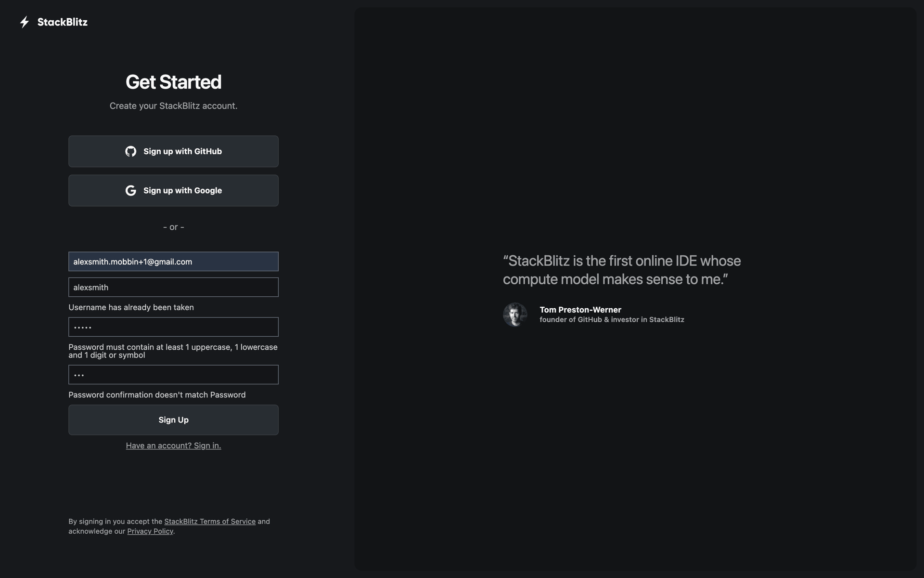Click the StackBlitz brand name text
The width and height of the screenshot is (924, 578).
pyautogui.click(x=63, y=22)
